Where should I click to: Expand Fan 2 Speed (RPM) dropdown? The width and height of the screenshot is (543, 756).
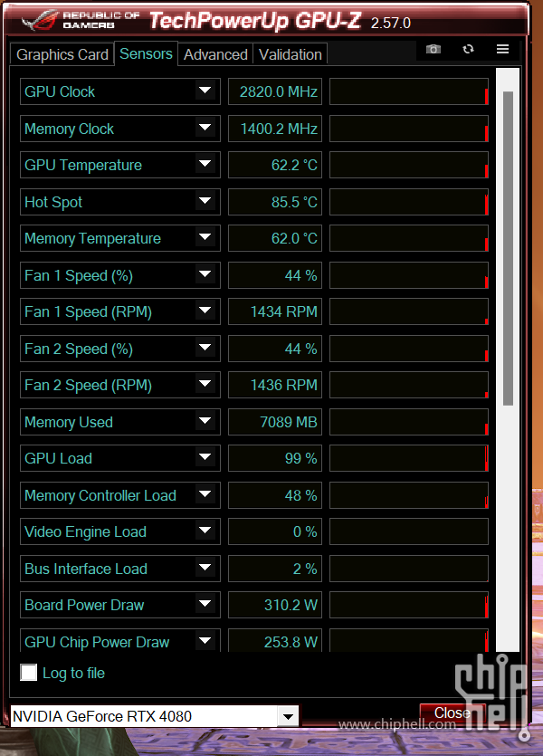205,384
